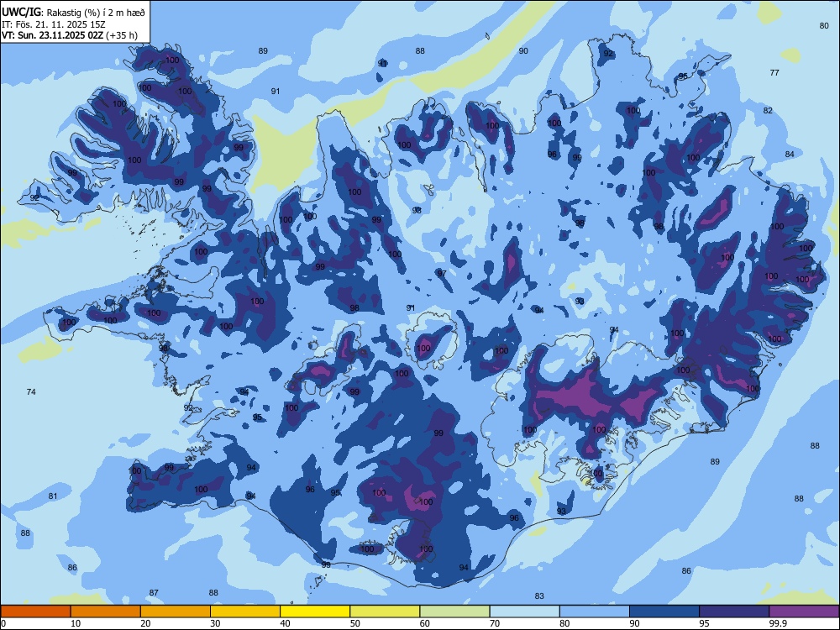840x630 pixels.
Task: Click the legend tick label '30'
Action: click(x=215, y=623)
